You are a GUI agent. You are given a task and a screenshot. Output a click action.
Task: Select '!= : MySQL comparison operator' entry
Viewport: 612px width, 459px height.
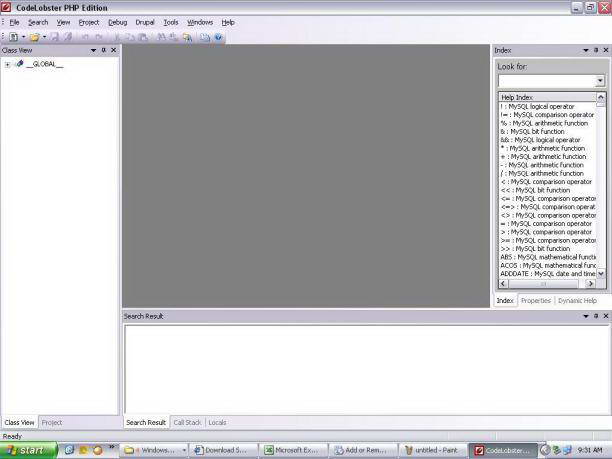(x=547, y=115)
